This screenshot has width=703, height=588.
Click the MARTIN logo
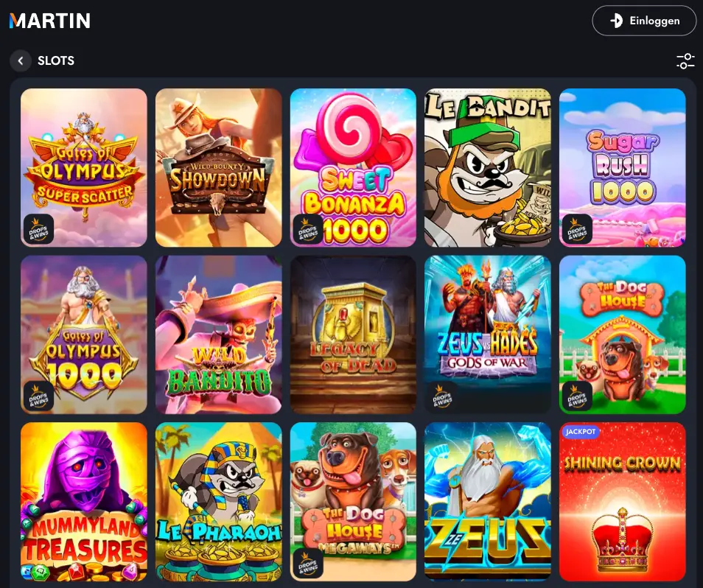[50, 21]
